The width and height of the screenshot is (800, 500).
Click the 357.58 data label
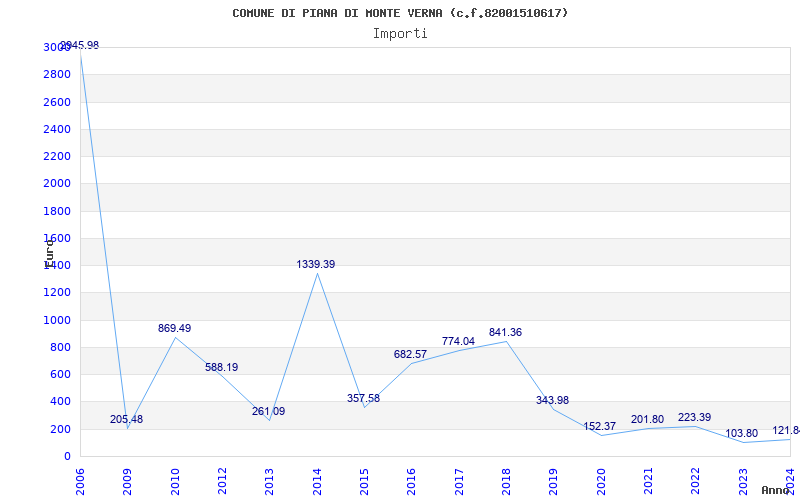pyautogui.click(x=363, y=398)
